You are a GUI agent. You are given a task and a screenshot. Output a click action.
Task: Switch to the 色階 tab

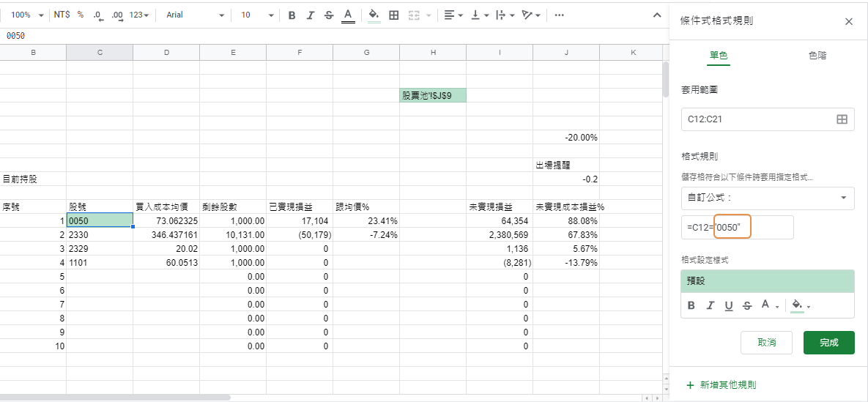click(817, 56)
